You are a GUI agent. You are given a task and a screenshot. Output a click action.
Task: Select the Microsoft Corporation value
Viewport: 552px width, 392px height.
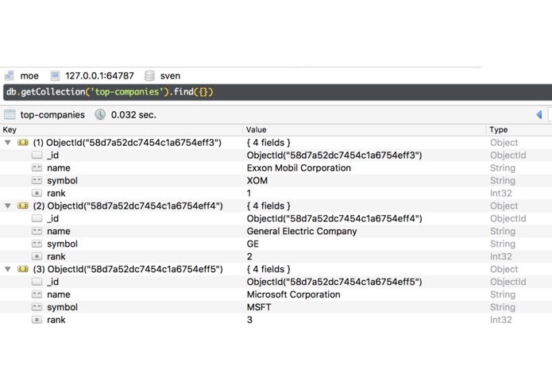point(293,294)
